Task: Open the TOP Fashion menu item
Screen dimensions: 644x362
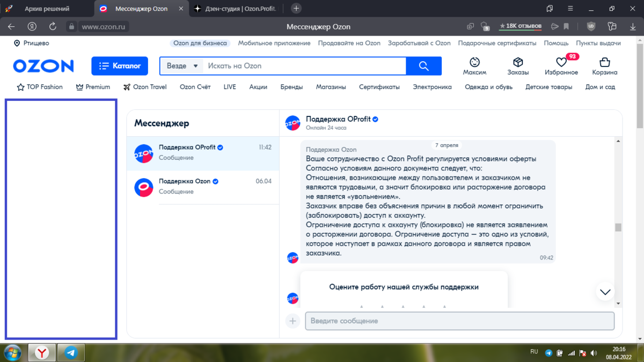Action: pyautogui.click(x=40, y=87)
